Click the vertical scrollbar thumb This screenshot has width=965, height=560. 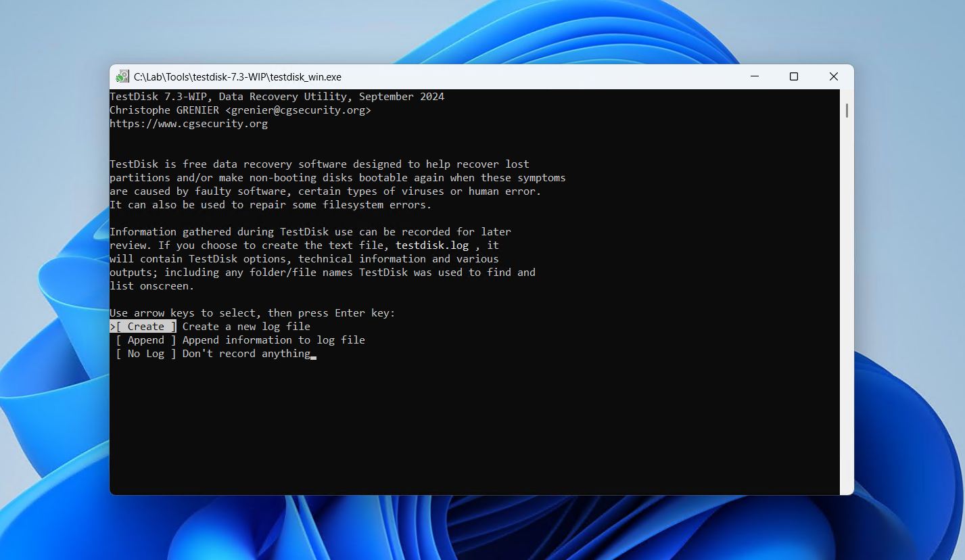pos(847,110)
